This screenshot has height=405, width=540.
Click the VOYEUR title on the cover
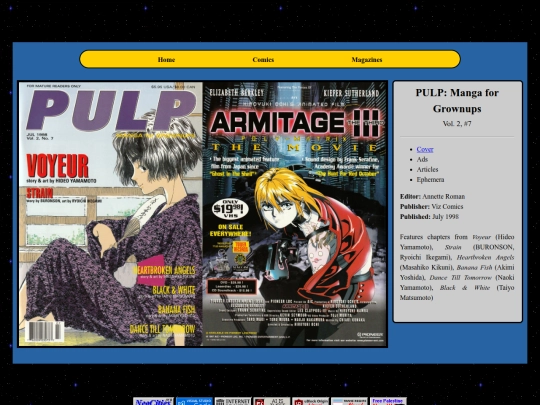click(58, 166)
